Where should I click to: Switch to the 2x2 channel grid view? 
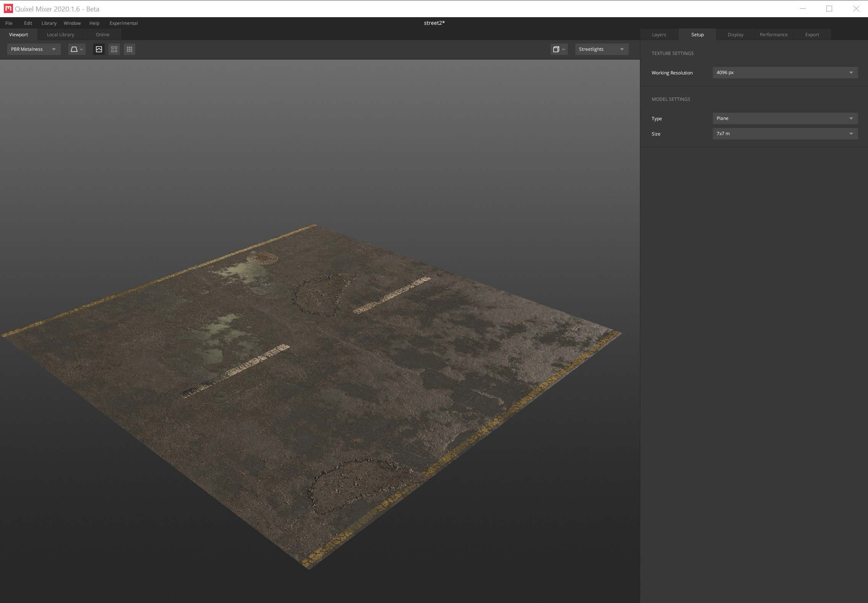click(114, 49)
